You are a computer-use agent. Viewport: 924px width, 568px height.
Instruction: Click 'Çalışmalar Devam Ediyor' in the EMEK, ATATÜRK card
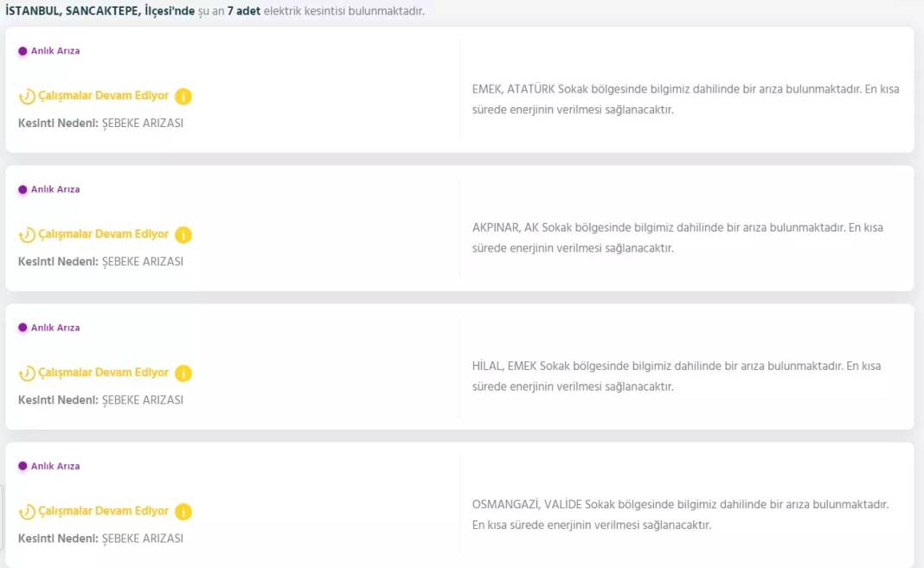[103, 96]
